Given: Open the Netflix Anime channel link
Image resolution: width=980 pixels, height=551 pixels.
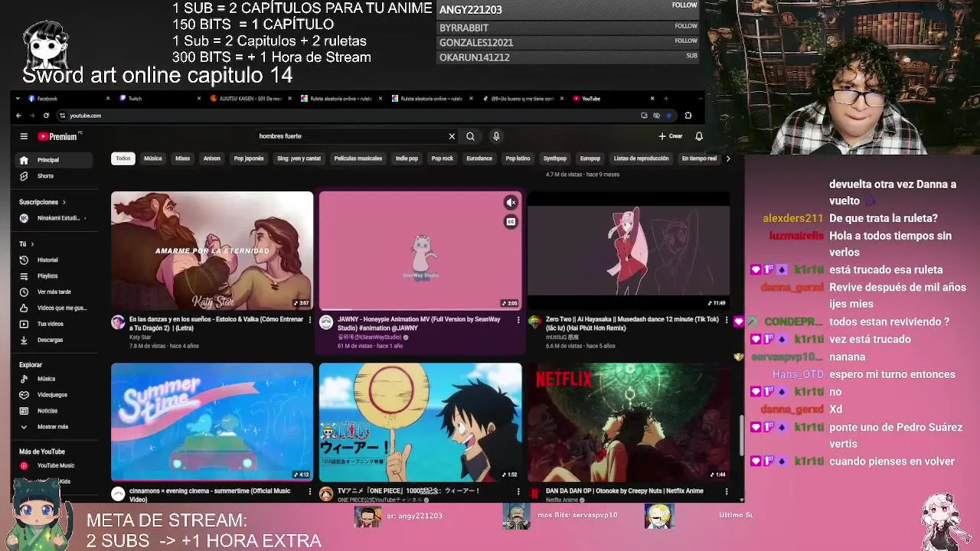Looking at the screenshot, I should 562,500.
